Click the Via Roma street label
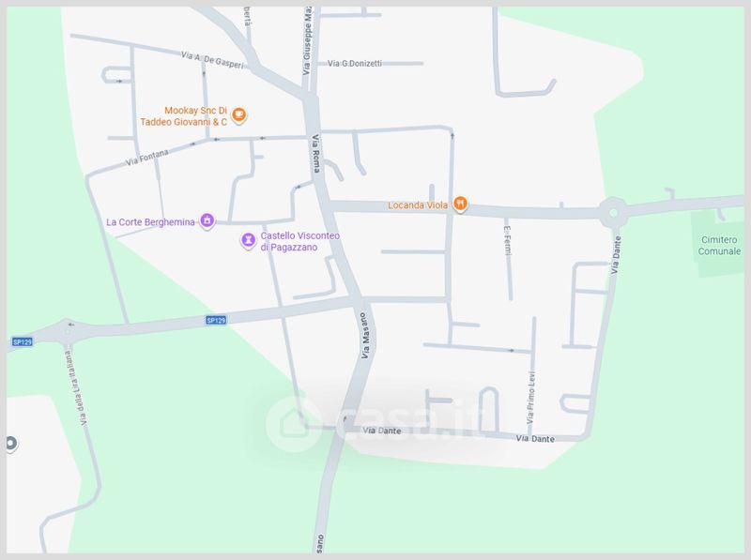This screenshot has height=560, width=751. coord(315,153)
